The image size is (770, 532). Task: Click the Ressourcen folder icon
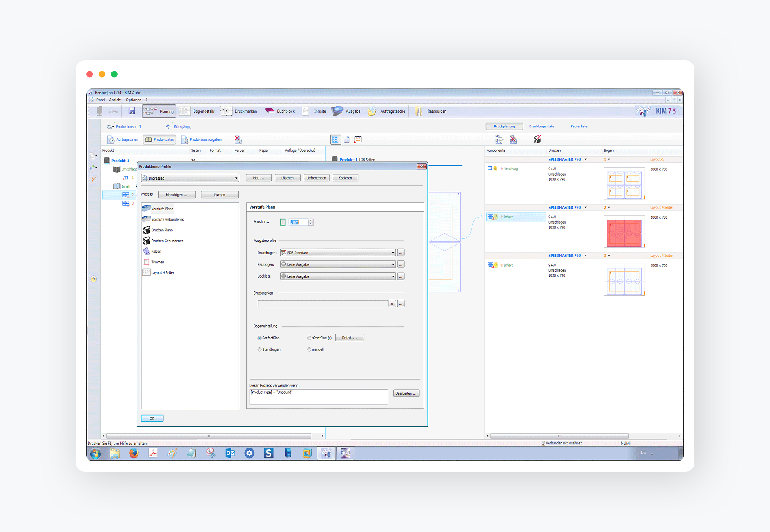coord(419,111)
